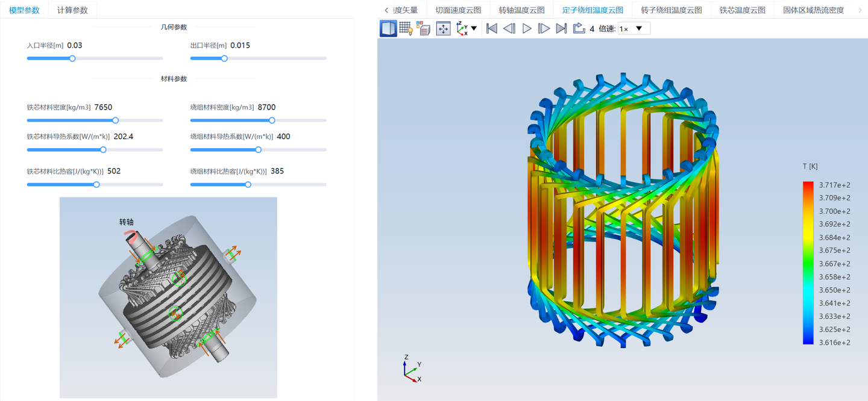Click the 铁芯材料密度 slider handle
868x401 pixels.
pyautogui.click(x=116, y=120)
